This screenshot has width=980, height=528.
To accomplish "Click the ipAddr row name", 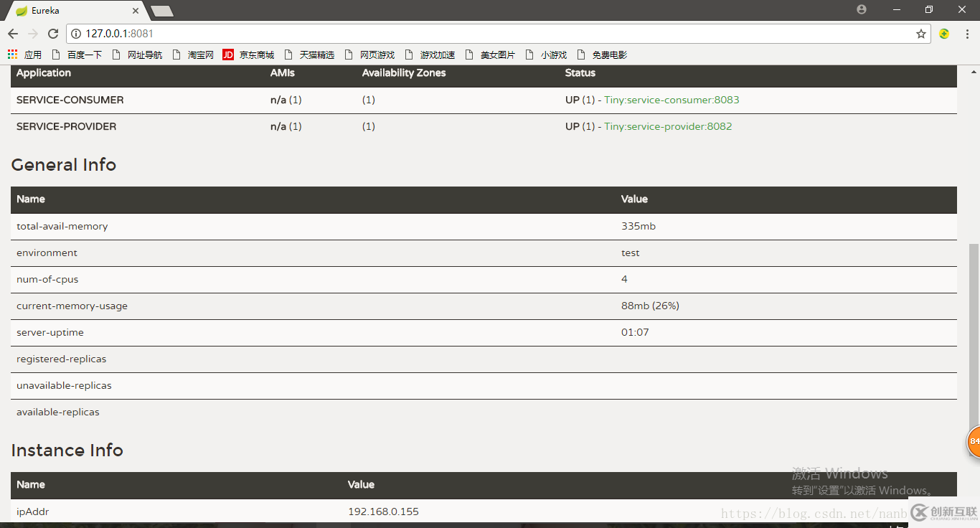I will click(x=33, y=511).
